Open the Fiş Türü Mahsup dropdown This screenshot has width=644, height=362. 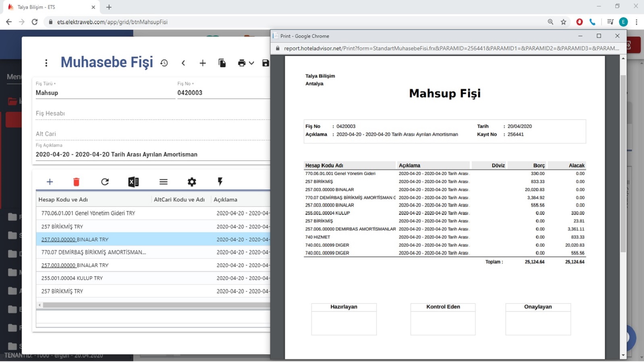pyautogui.click(x=105, y=93)
